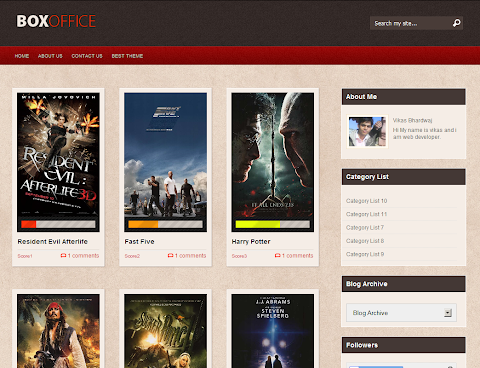This screenshot has height=368, width=480.
Task: Click the Score1 label
Action: point(25,256)
